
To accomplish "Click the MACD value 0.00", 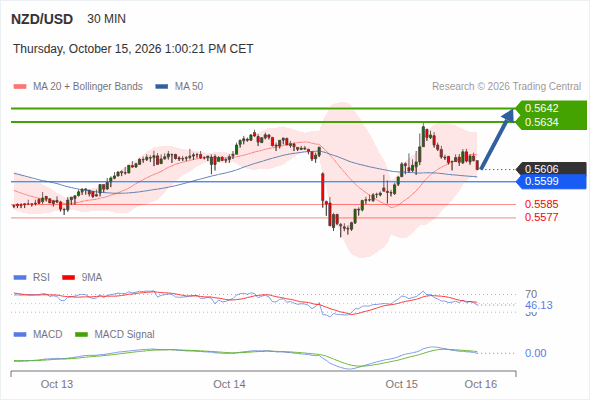I will click(x=536, y=353).
